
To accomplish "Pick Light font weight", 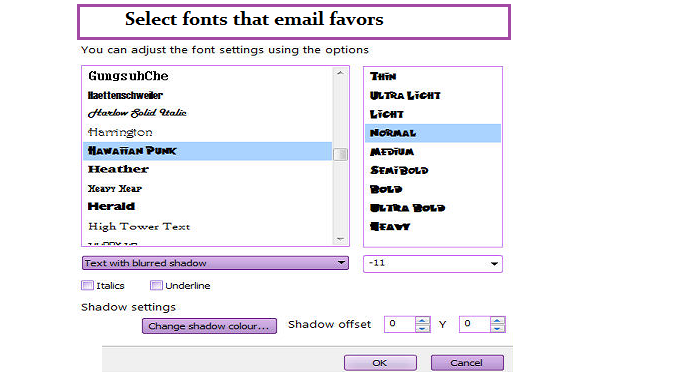I will 433,114.
